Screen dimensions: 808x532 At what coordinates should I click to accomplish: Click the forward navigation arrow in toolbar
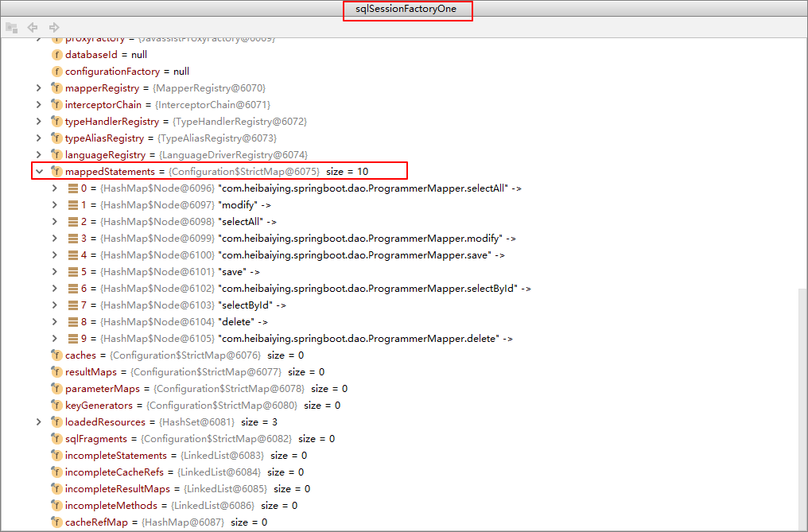[54, 27]
